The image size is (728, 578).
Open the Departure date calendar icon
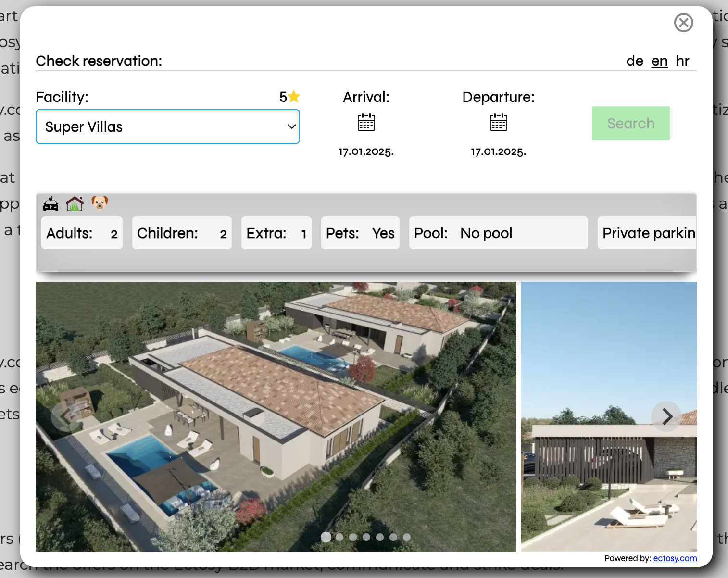(x=498, y=123)
